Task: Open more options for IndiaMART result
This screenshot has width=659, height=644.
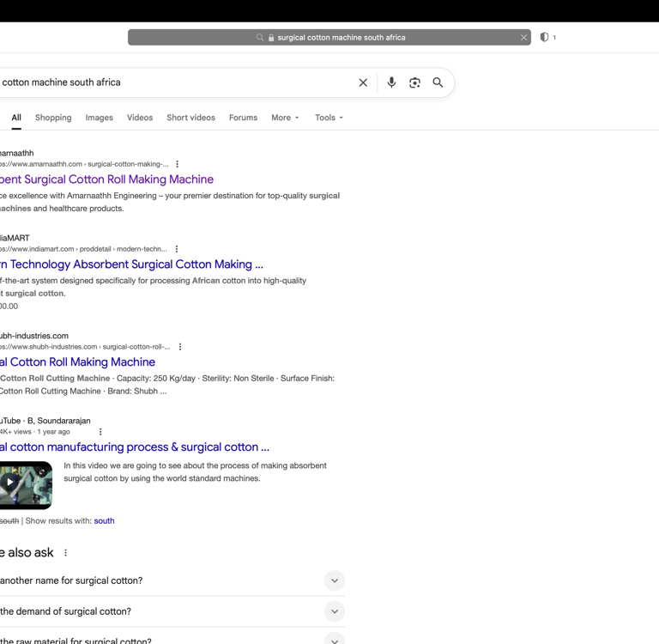Action: [x=177, y=249]
